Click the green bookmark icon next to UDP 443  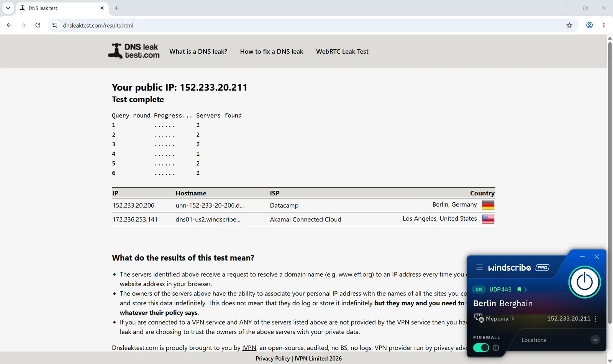click(x=519, y=290)
